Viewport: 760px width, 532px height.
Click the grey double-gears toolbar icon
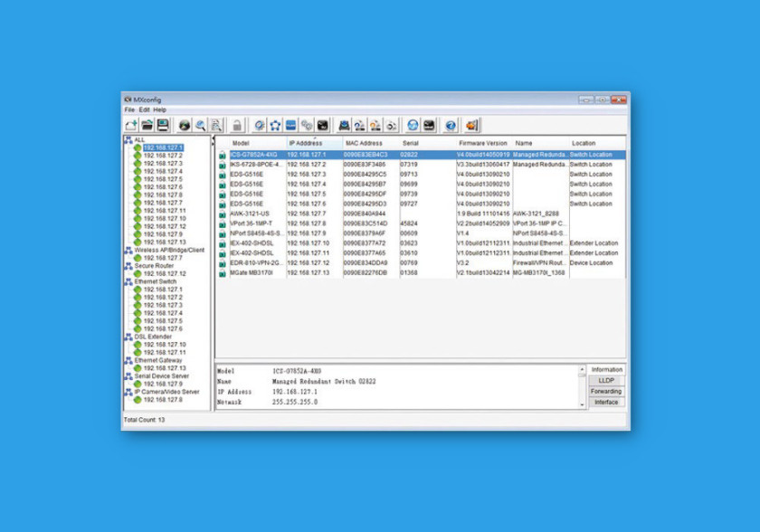click(307, 126)
